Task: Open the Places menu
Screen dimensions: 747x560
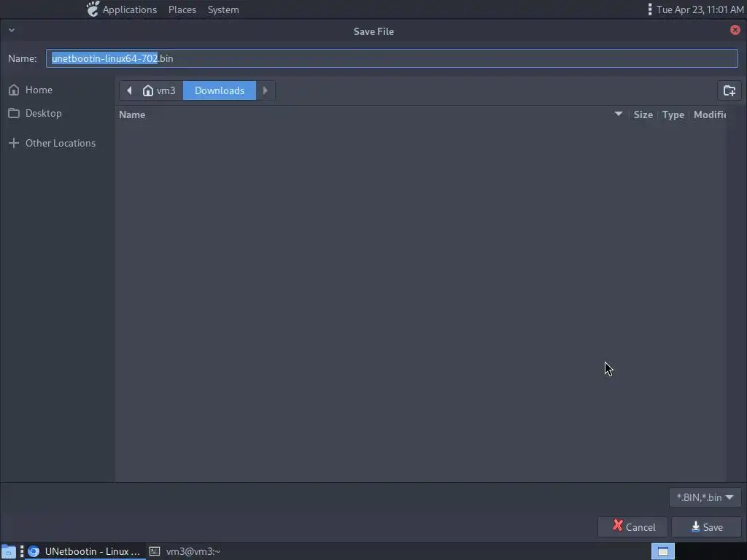Action: tap(182, 9)
